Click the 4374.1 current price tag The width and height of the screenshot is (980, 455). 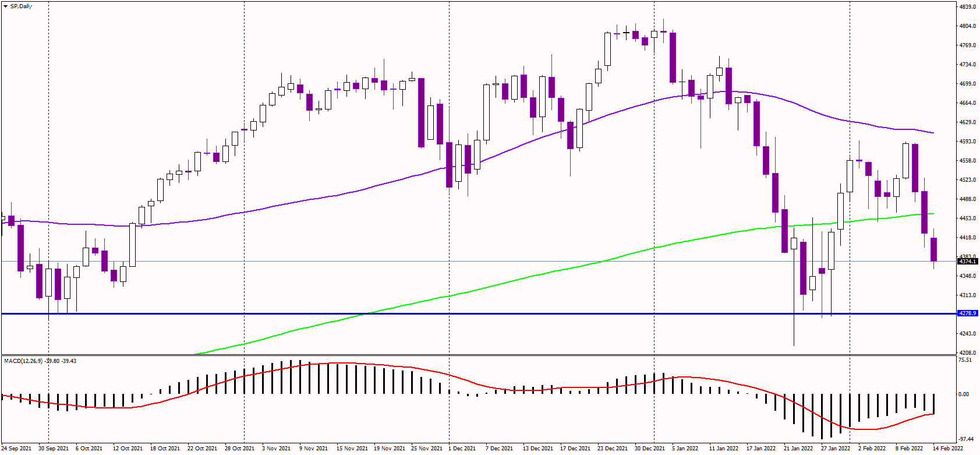968,262
